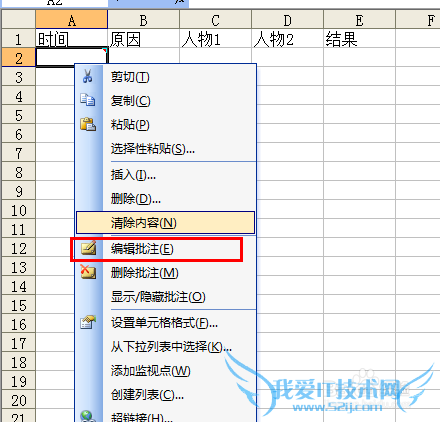This screenshot has width=440, height=422.
Task: Click the select-all corner box
Action: click(19, 20)
